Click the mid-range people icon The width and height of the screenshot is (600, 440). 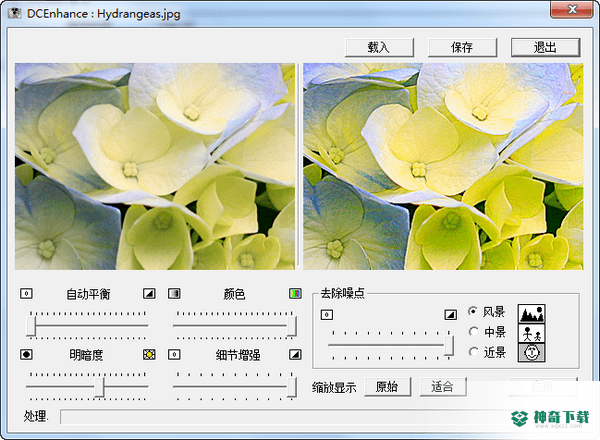(532, 333)
